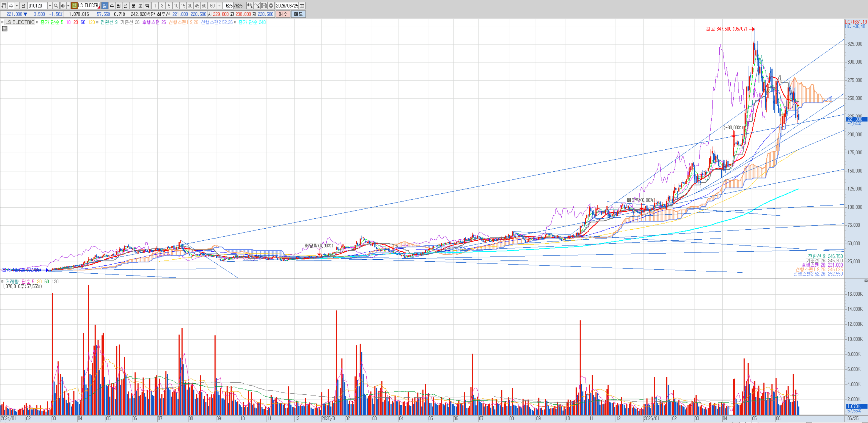Select the 1 interval button
This screenshot has width=868, height=423.
pos(155,6)
